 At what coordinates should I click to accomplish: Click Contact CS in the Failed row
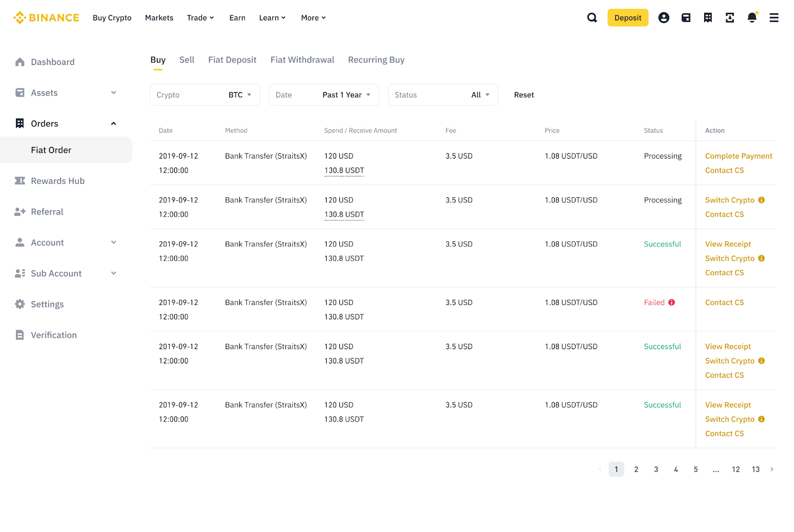(725, 302)
